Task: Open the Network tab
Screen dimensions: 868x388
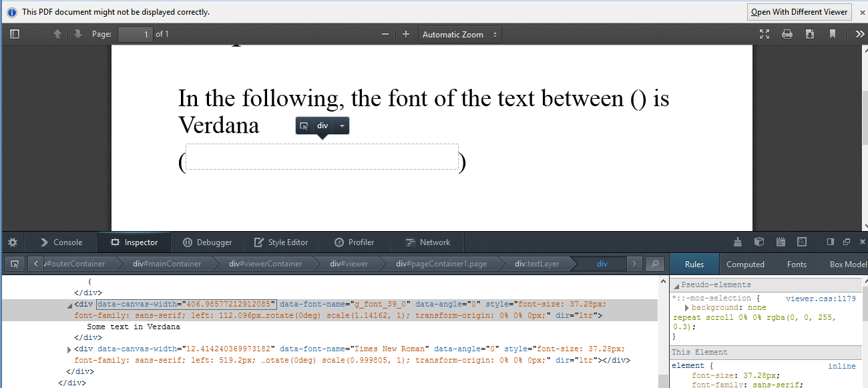Action: 428,242
